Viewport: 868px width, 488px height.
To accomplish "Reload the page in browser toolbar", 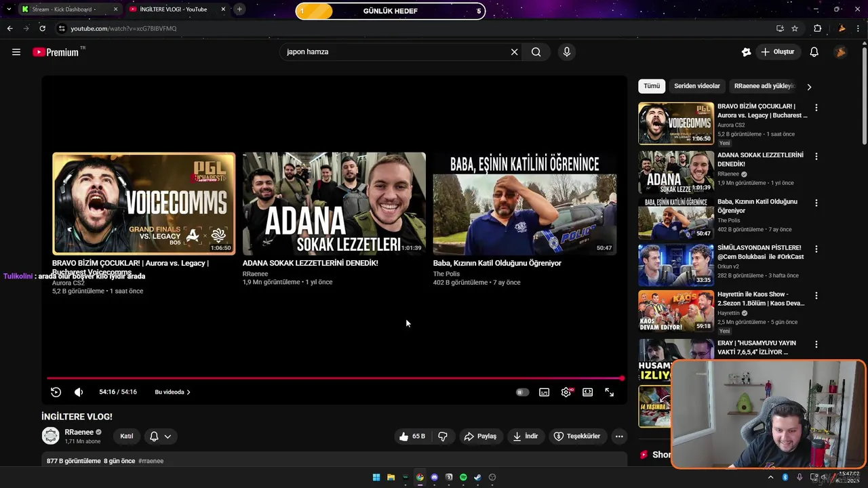I will (x=43, y=28).
